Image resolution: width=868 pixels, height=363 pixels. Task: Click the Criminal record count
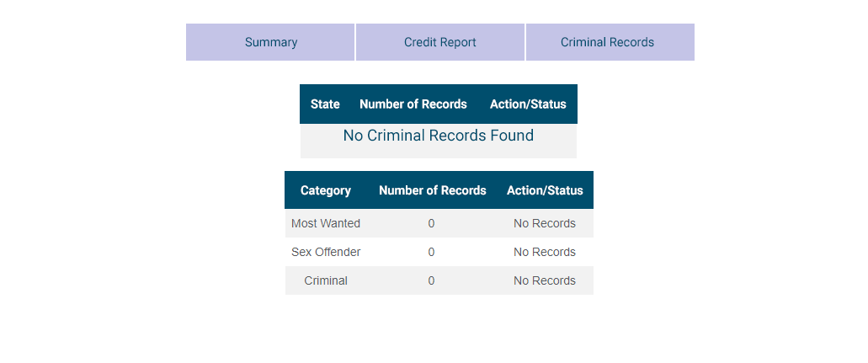(x=431, y=281)
